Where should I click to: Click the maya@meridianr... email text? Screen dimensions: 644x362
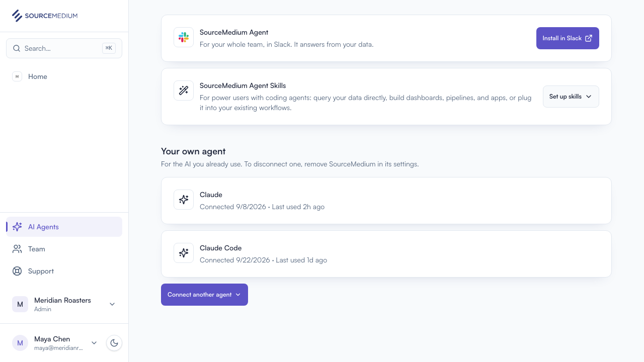pyautogui.click(x=58, y=348)
